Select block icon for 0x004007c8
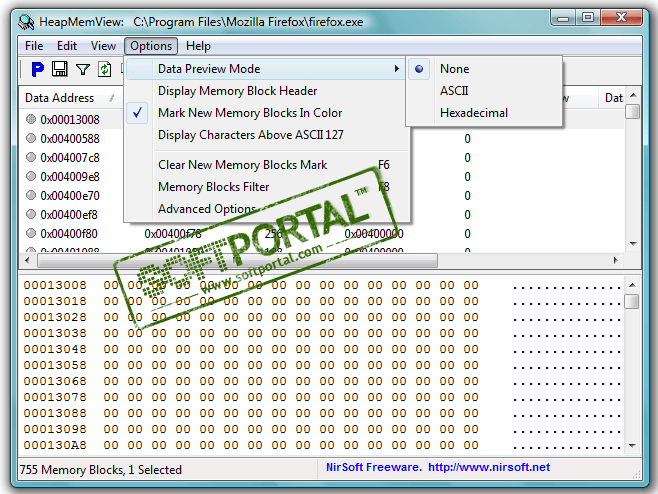 (31, 157)
